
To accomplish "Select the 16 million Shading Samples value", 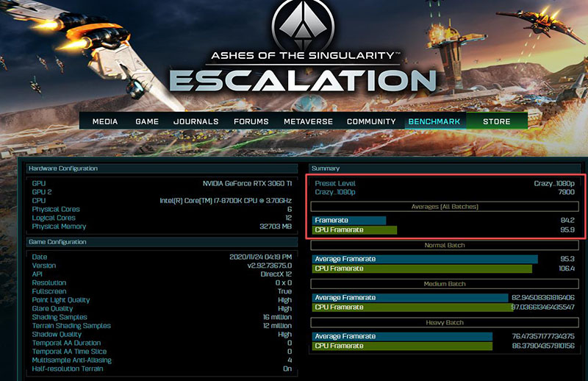I will [x=277, y=317].
